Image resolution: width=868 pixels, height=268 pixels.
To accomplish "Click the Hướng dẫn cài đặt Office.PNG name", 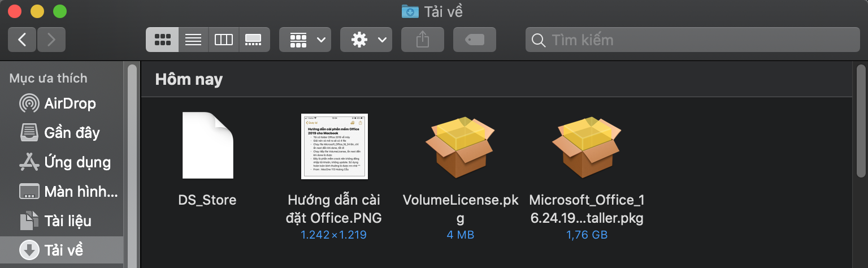I will pos(334,209).
